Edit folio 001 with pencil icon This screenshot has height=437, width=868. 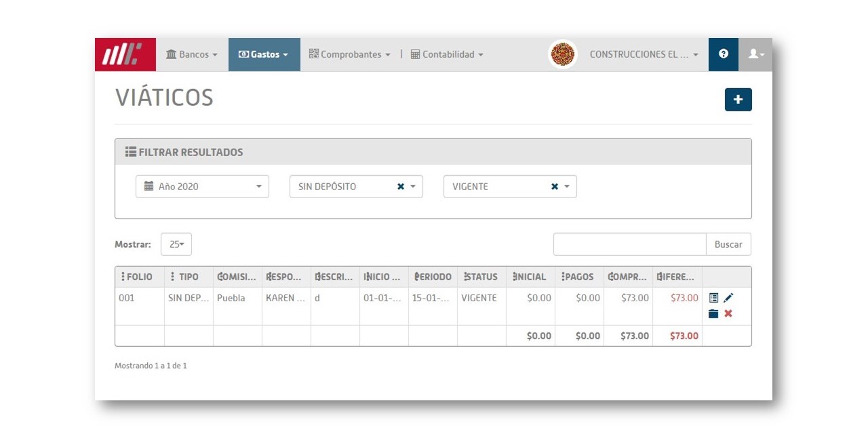pos(728,298)
